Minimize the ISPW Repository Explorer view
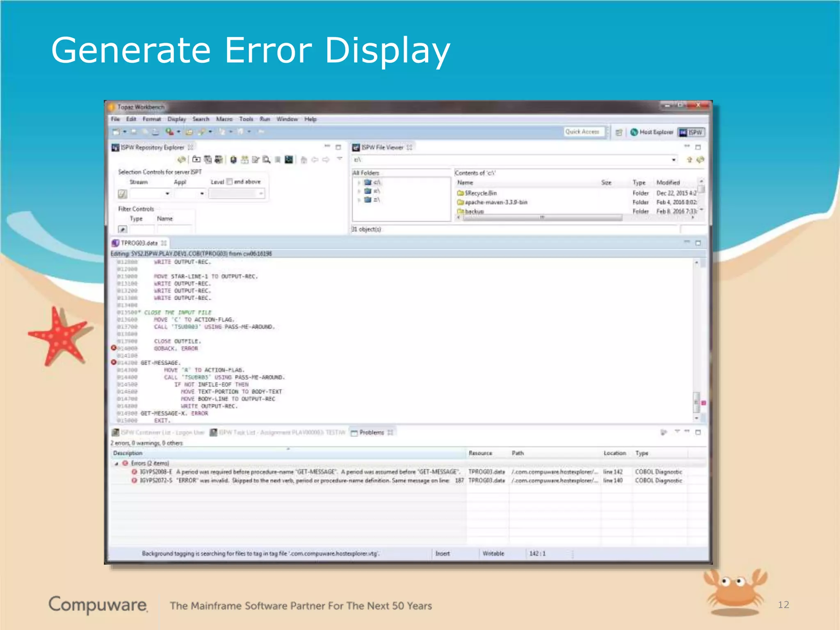Screen dimensions: 840x630 tap(327, 146)
